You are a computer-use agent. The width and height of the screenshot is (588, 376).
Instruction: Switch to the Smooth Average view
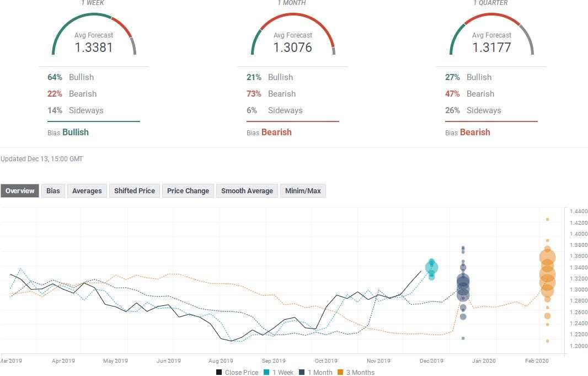pyautogui.click(x=247, y=191)
